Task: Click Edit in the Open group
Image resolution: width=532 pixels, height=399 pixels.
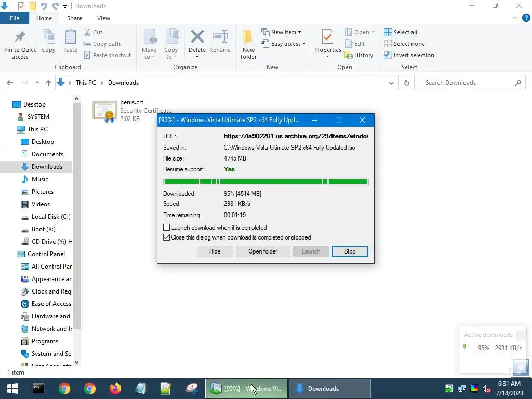Action: [x=355, y=44]
